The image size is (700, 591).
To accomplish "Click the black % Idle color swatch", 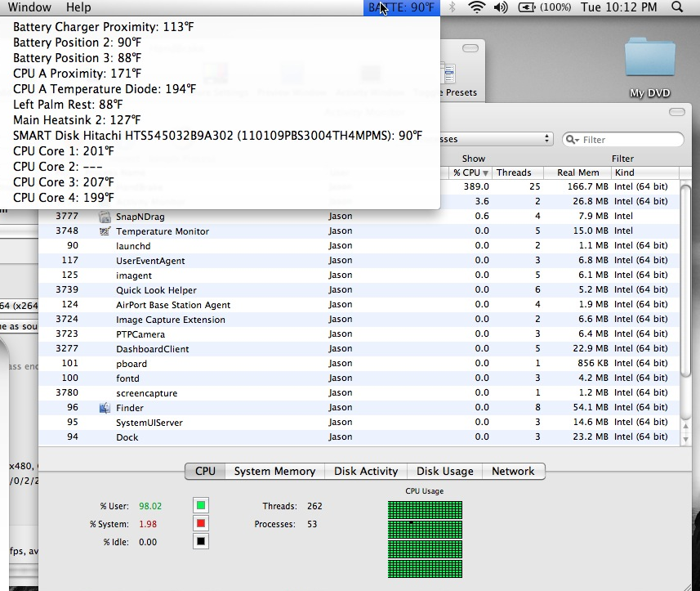I will [201, 541].
